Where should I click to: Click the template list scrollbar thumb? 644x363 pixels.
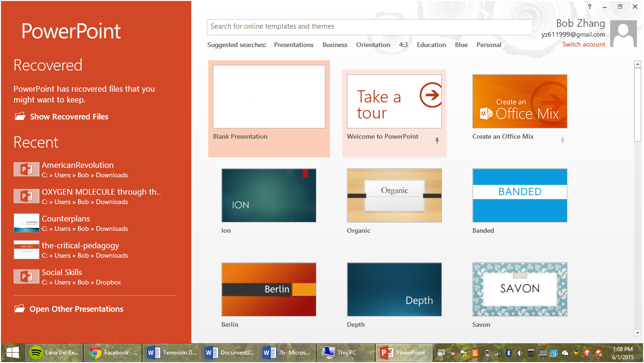[x=637, y=104]
